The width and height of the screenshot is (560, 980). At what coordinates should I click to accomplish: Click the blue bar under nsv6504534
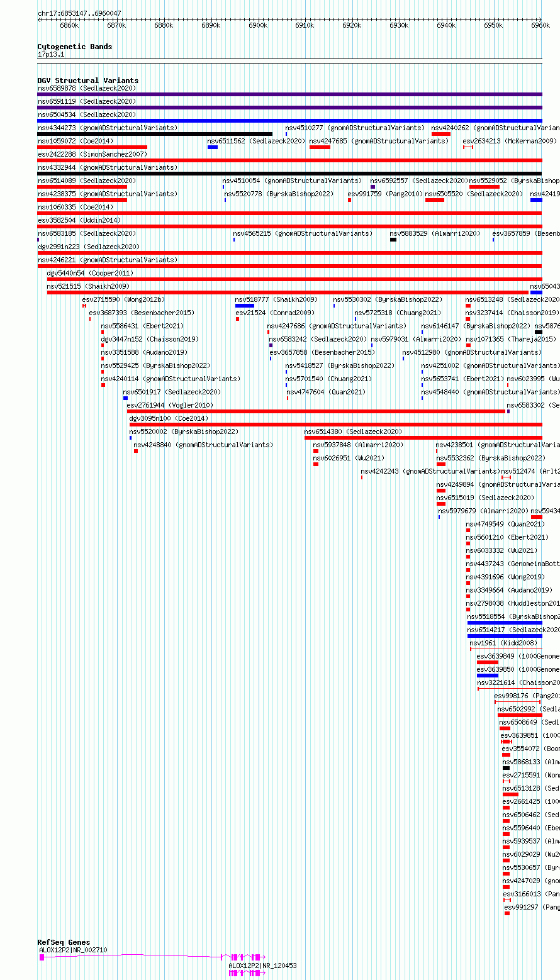289,121
